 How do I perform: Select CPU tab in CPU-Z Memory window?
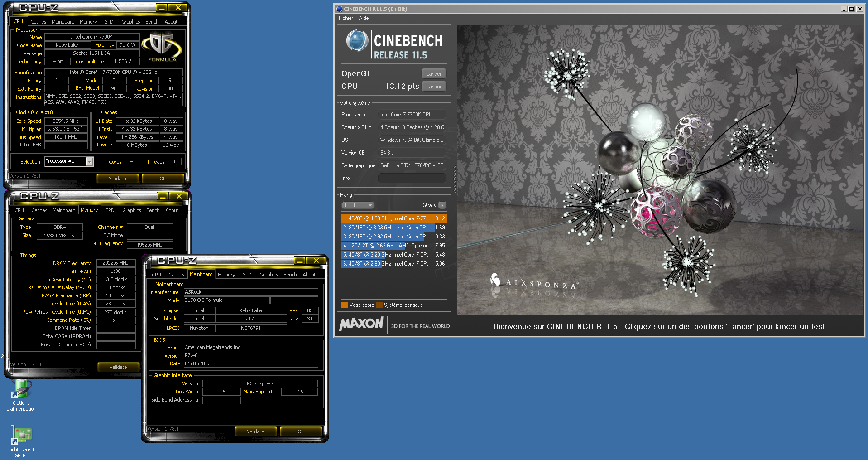(x=19, y=210)
